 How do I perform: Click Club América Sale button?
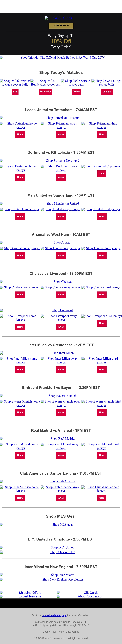pos(102,498)
